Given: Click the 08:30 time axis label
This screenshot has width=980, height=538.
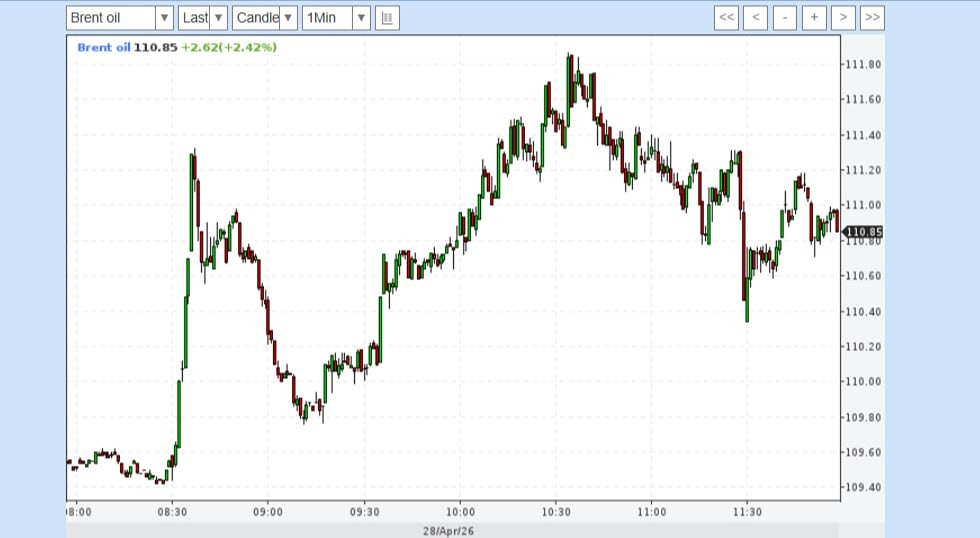Looking at the screenshot, I should [x=172, y=512].
